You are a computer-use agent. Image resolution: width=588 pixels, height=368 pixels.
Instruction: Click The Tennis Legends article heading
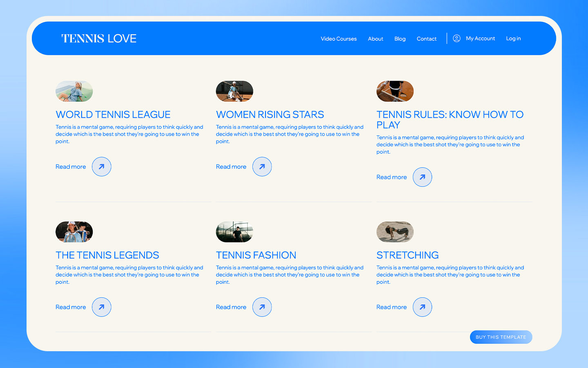tap(107, 255)
